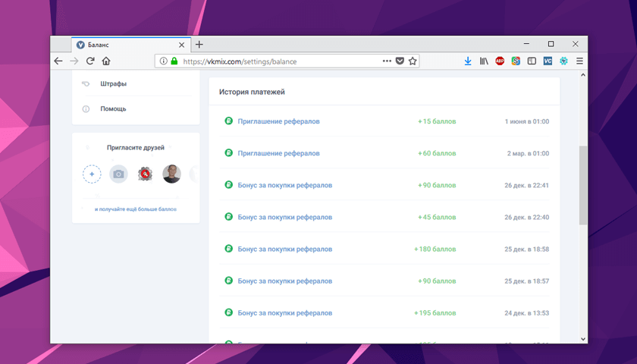This screenshot has width=637, height=364.
Task: Bookmark this page with the star icon
Action: point(413,61)
